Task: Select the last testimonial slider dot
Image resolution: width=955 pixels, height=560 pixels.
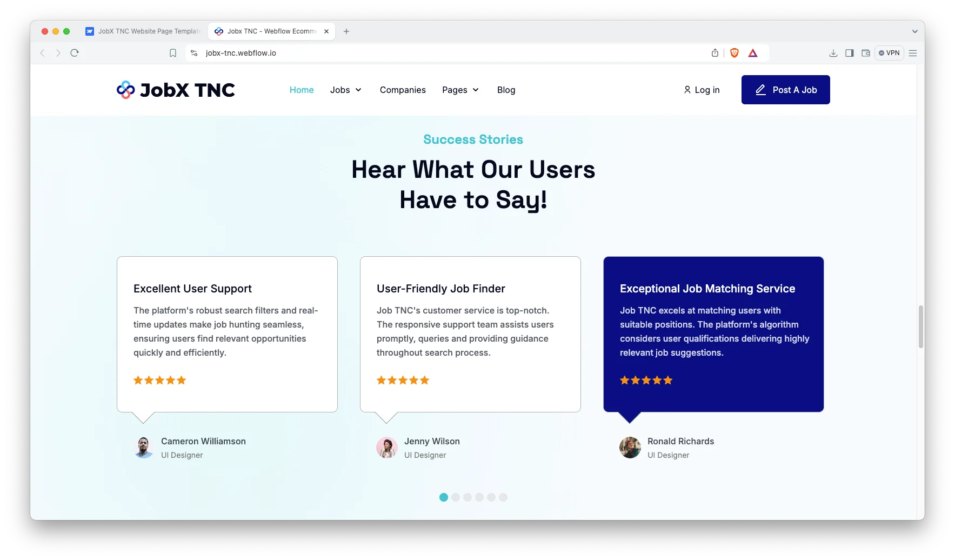Action: [x=503, y=497]
